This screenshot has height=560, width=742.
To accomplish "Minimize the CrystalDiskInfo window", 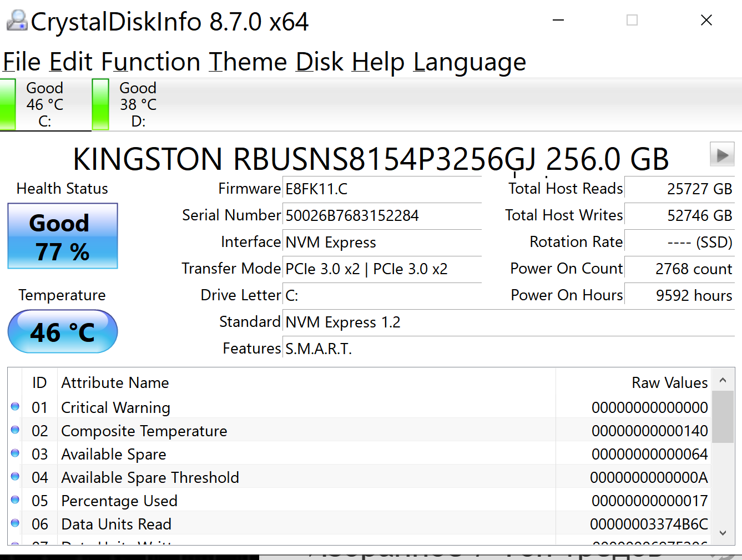I will [x=558, y=21].
